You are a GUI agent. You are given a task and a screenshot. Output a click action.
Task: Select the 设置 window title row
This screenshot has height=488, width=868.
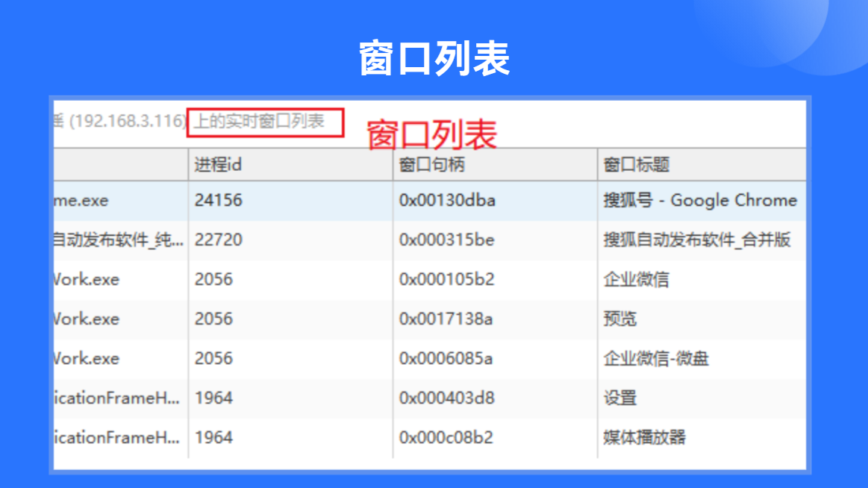(430, 398)
